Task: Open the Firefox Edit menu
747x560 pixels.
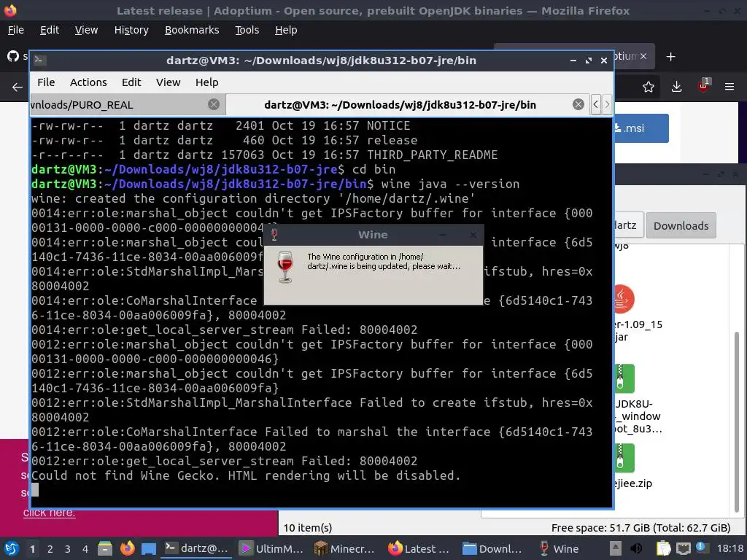Action: tap(50, 30)
